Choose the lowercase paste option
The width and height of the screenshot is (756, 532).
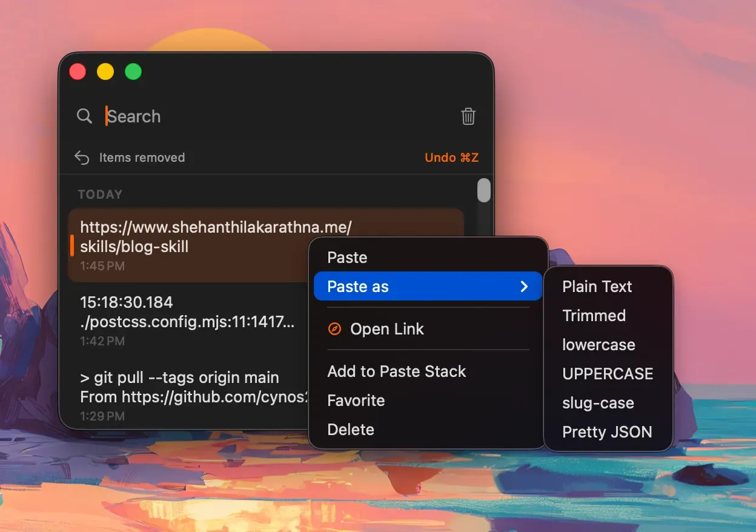(608, 345)
